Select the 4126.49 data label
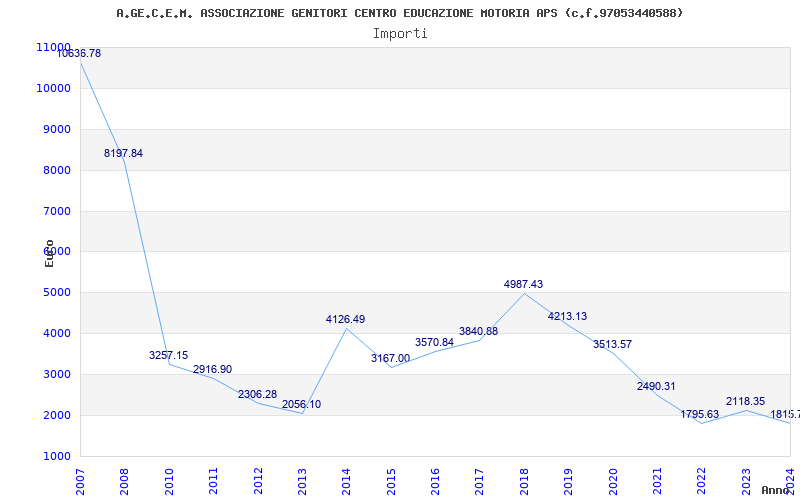The height and width of the screenshot is (500, 800). (x=345, y=319)
